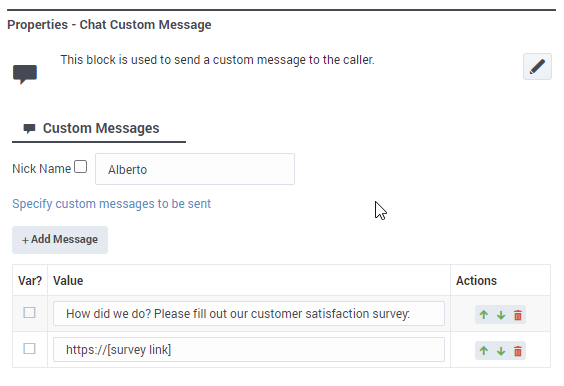This screenshot has height=386, width=564.
Task: Click the pencil edit description icon
Action: (x=537, y=67)
